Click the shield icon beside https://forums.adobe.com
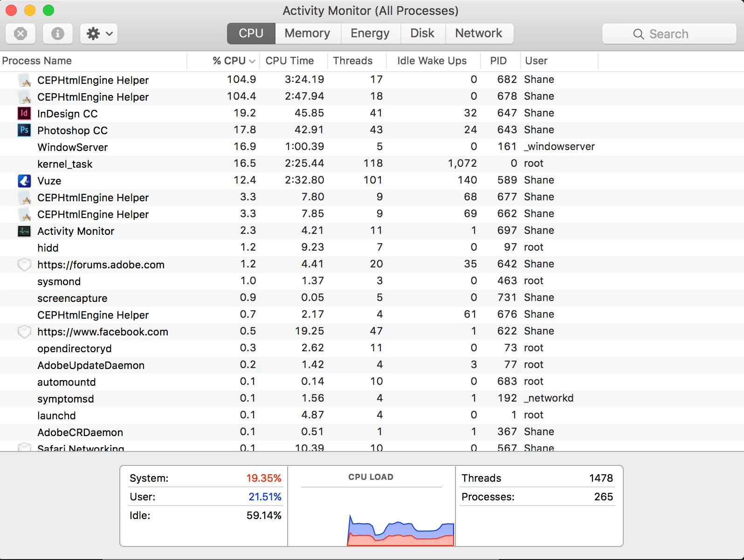The width and height of the screenshot is (744, 560). click(24, 265)
